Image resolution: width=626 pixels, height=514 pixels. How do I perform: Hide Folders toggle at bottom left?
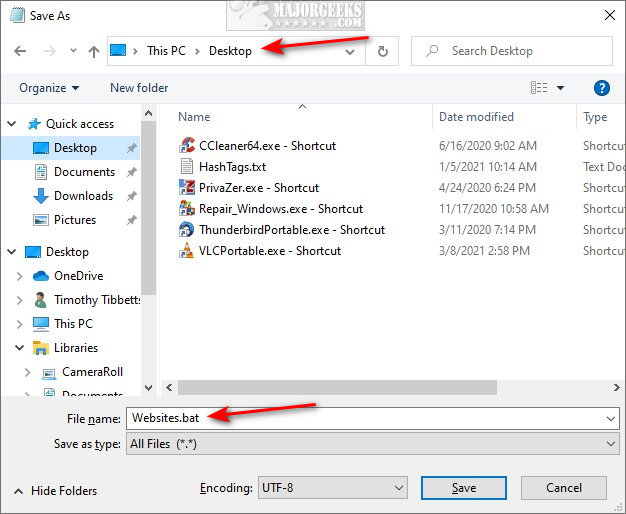(x=55, y=491)
